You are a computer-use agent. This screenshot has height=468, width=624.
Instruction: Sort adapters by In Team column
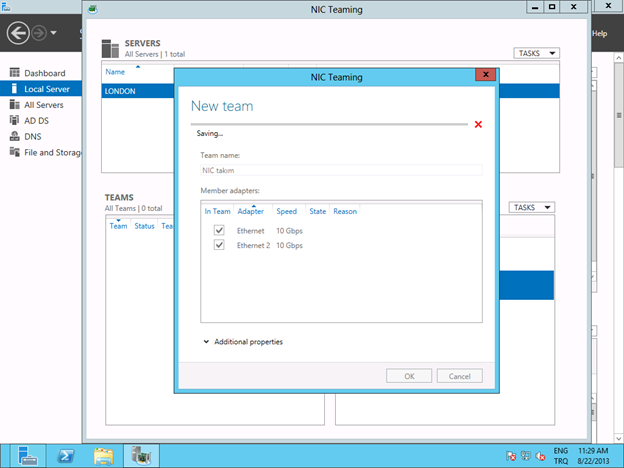click(217, 211)
